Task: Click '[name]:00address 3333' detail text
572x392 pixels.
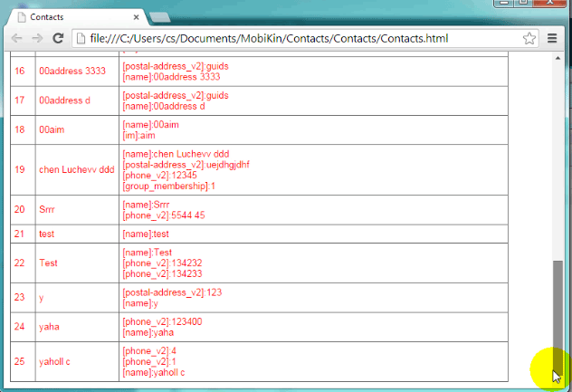Action: (x=171, y=77)
